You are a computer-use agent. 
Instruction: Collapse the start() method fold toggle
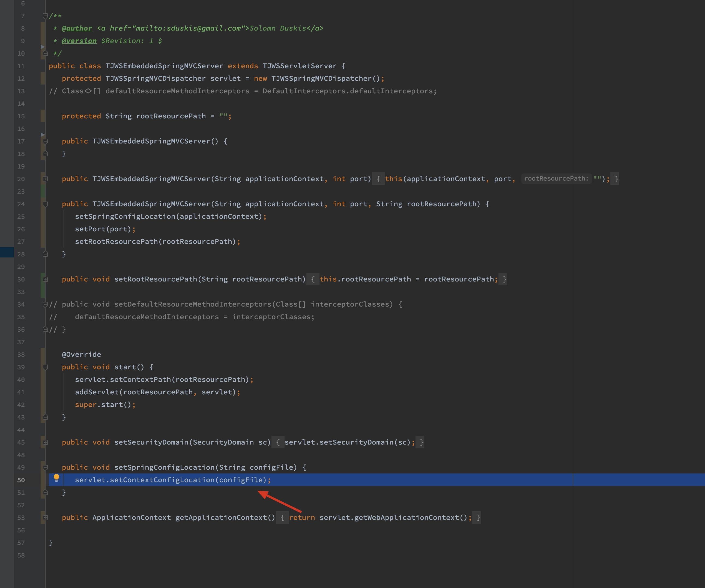click(x=45, y=367)
